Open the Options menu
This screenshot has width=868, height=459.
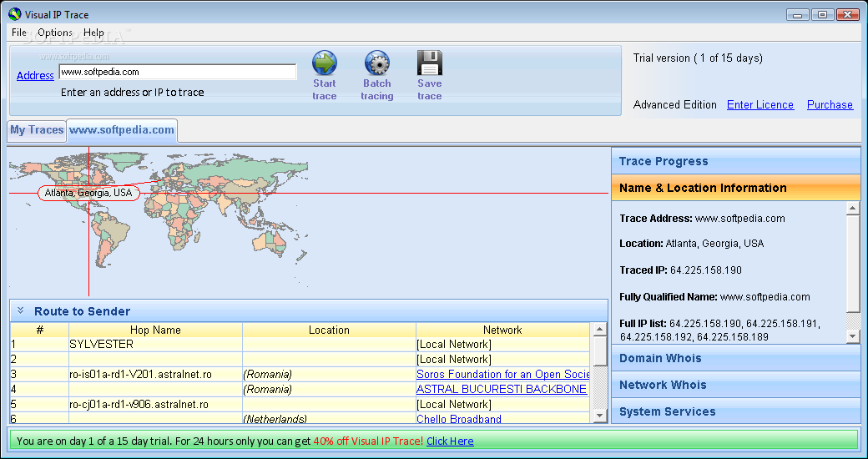[55, 32]
